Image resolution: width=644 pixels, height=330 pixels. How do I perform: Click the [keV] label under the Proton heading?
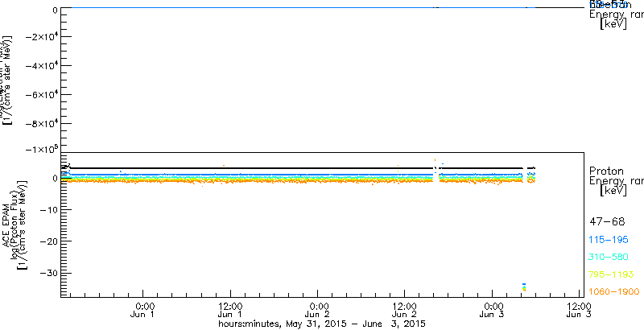point(613,191)
